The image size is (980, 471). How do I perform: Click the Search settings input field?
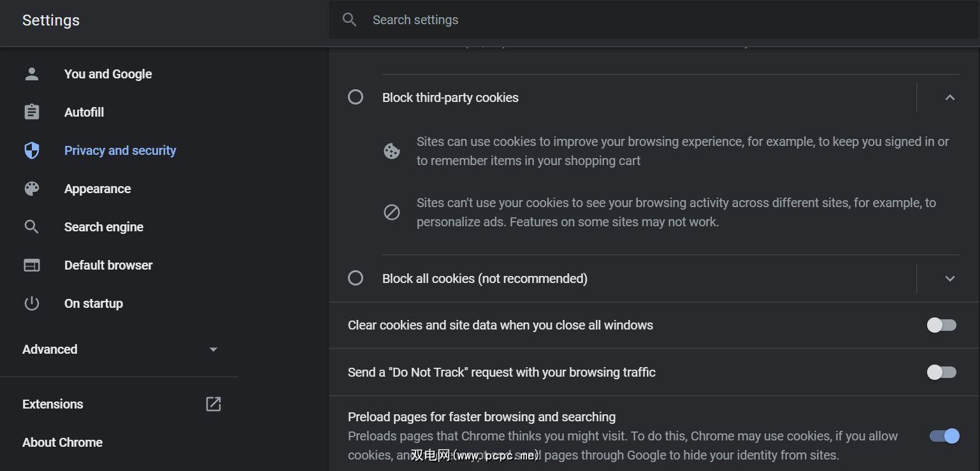[x=573, y=20]
